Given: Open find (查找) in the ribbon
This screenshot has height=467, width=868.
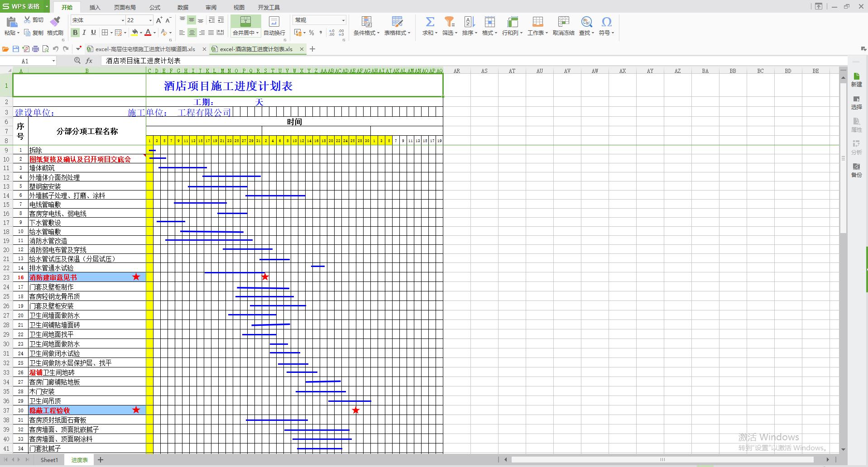Looking at the screenshot, I should 585,25.
